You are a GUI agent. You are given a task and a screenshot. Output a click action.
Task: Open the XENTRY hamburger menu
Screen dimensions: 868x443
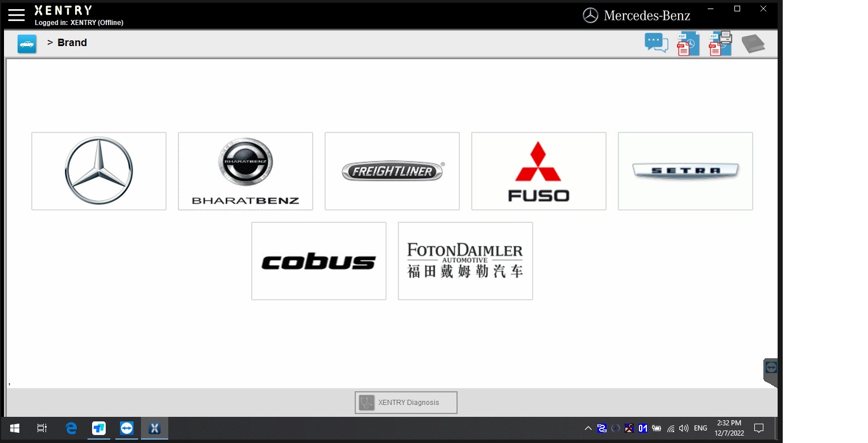click(x=16, y=15)
